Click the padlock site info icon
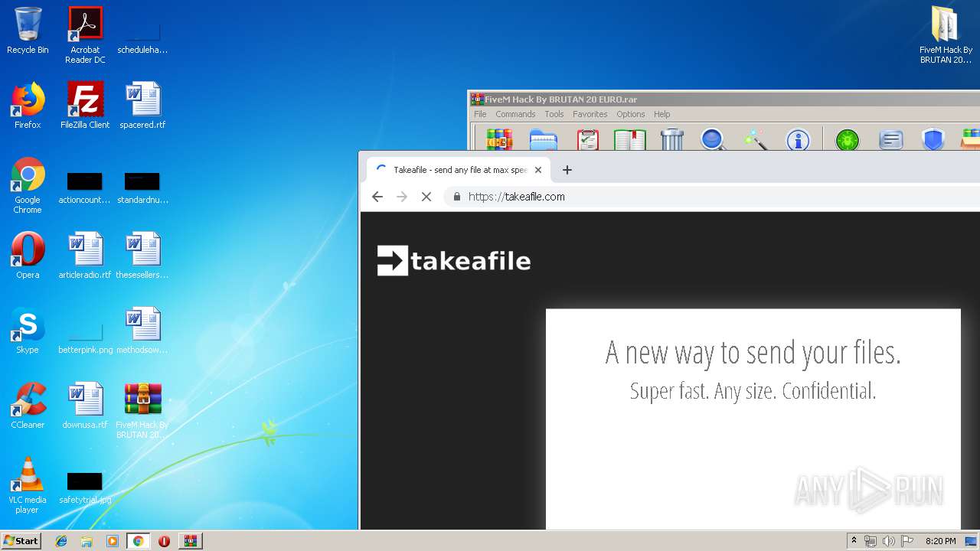 (x=457, y=197)
